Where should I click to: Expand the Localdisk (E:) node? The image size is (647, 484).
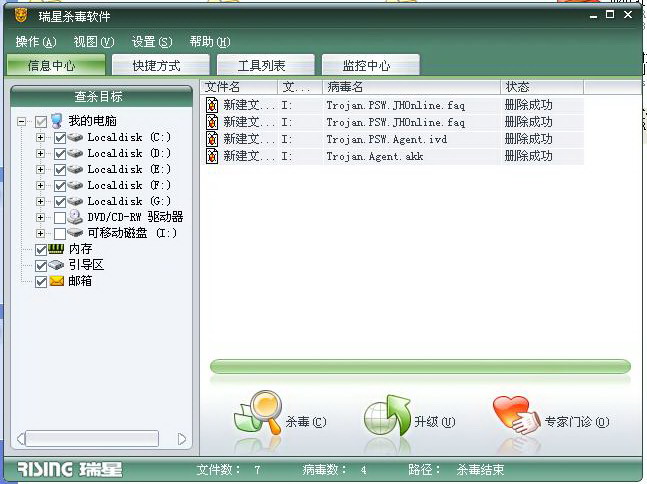(x=40, y=169)
